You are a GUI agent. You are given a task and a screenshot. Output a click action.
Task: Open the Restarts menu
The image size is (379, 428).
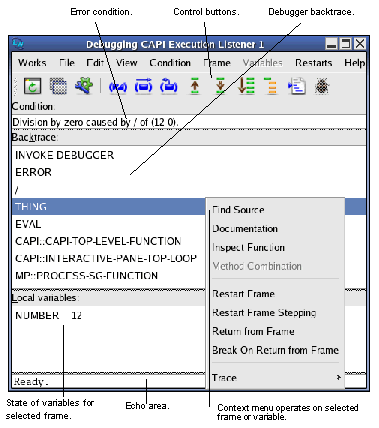coord(313,63)
